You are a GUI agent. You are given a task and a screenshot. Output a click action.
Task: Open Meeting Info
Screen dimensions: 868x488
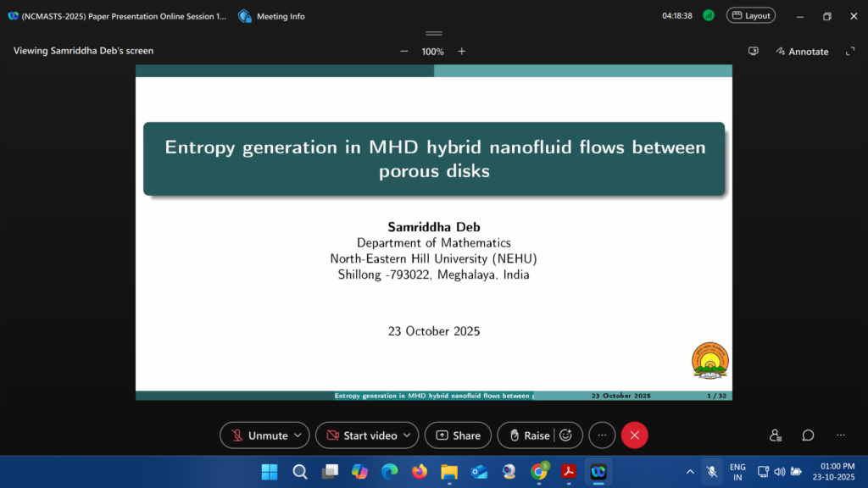(x=272, y=16)
